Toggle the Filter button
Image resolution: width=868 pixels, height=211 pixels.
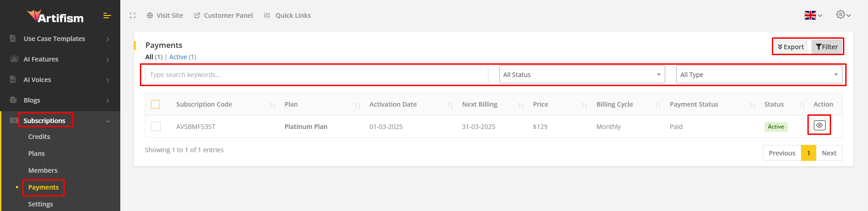click(827, 47)
